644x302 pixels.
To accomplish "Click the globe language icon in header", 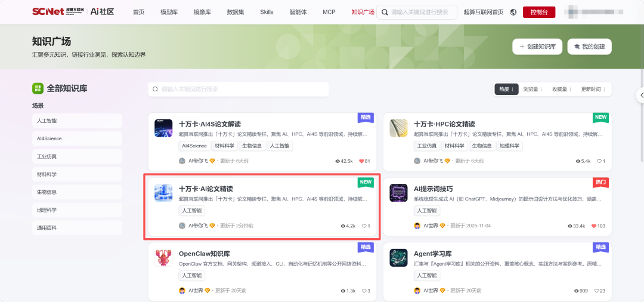I will point(513,13).
